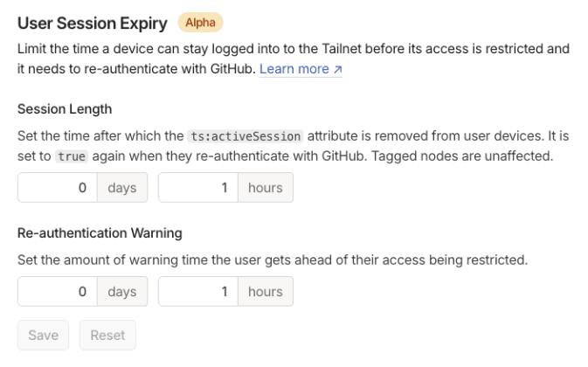The height and width of the screenshot is (367, 588).
Task: Focus the Re-authentication Warning hours field
Action: [x=197, y=292]
